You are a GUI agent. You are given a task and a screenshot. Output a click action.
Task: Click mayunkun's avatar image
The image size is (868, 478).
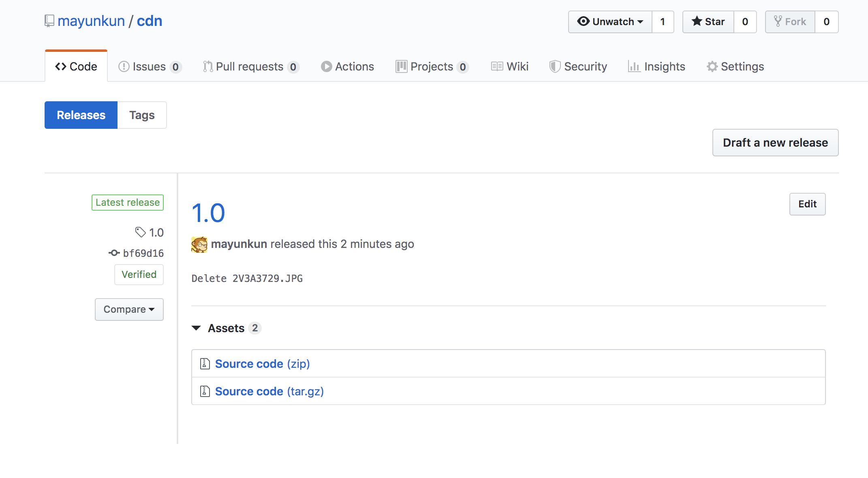199,244
